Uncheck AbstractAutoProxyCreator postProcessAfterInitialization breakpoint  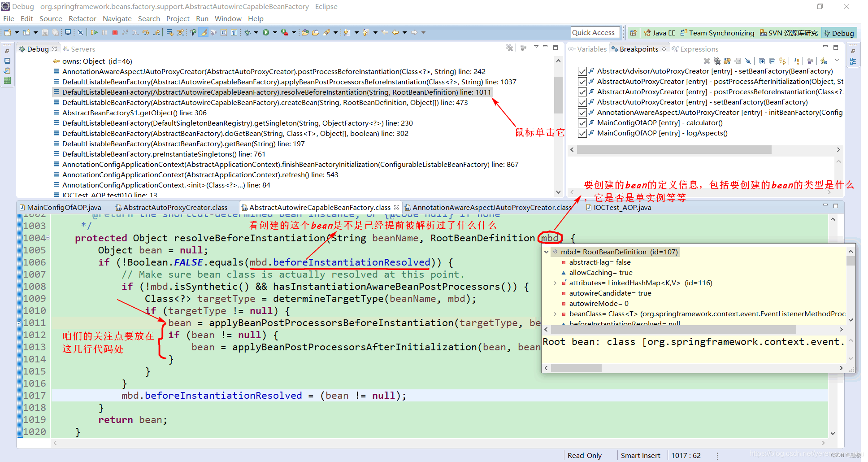[582, 82]
